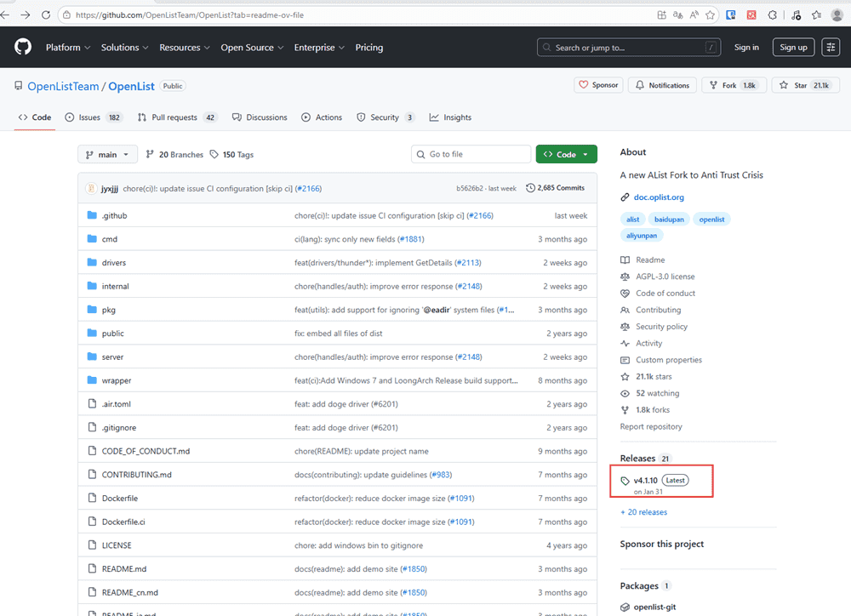The height and width of the screenshot is (616, 851).
Task: Open the Pull requests tab
Action: (x=174, y=117)
